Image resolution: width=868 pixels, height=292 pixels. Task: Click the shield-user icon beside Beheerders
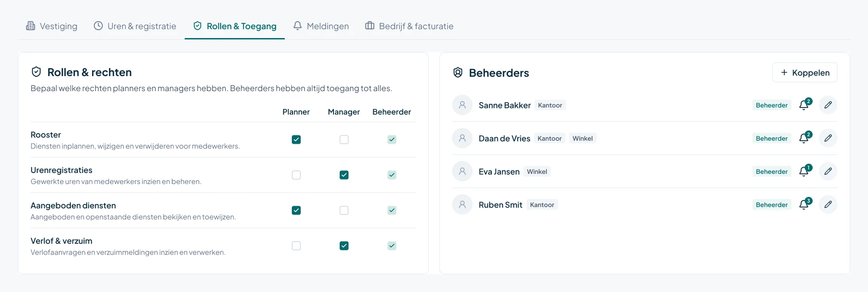pos(458,73)
